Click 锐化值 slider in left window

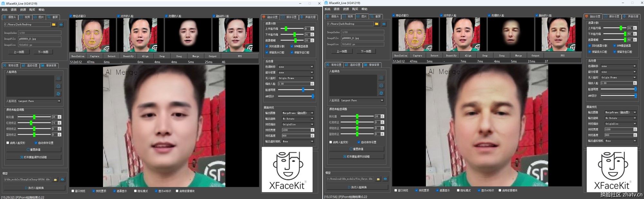click(x=34, y=117)
